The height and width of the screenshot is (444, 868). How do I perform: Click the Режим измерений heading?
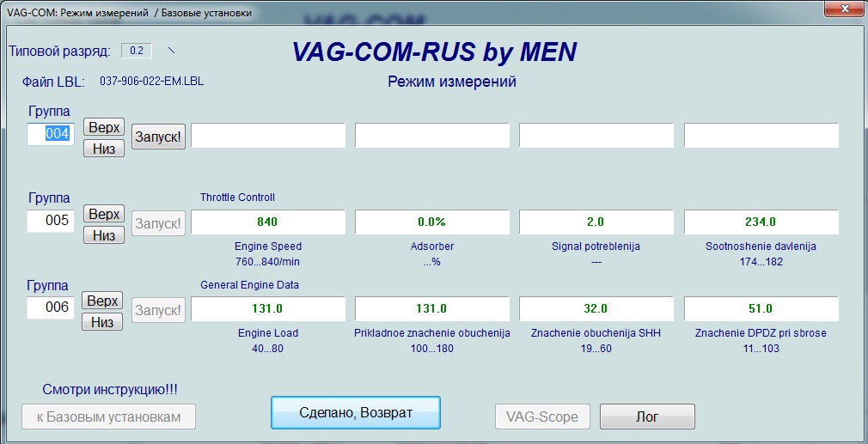click(x=452, y=82)
